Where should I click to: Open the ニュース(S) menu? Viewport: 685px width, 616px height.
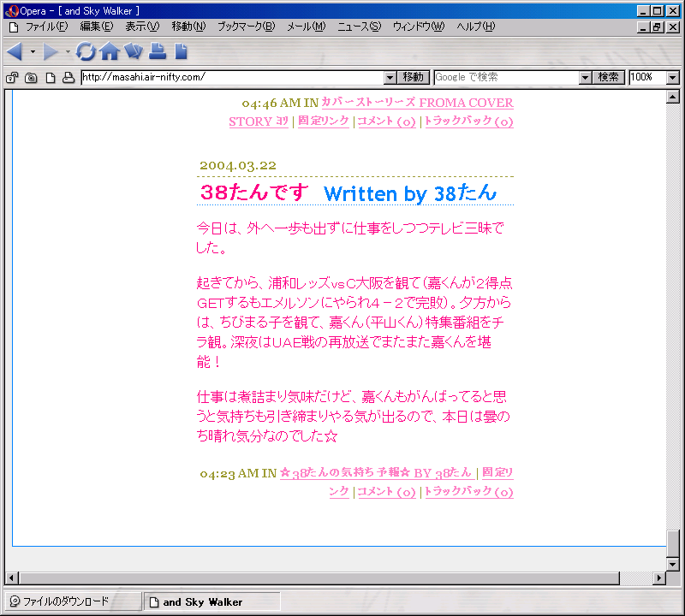point(359,27)
